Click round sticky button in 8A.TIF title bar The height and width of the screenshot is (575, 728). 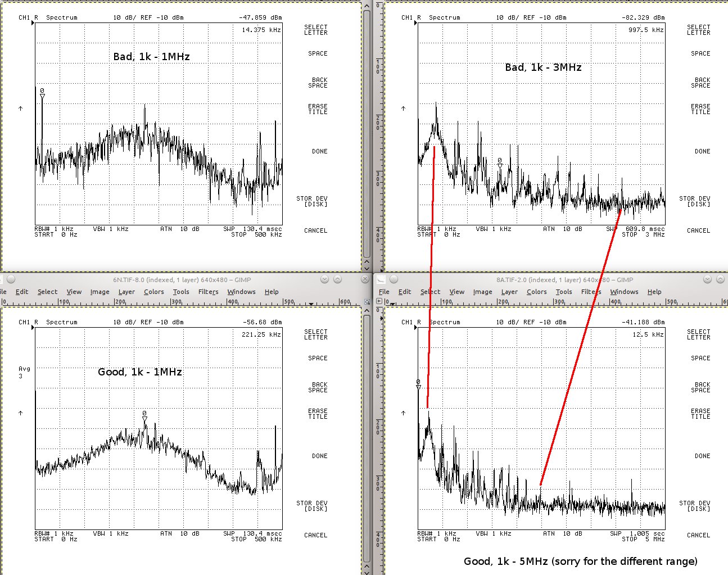(394, 279)
